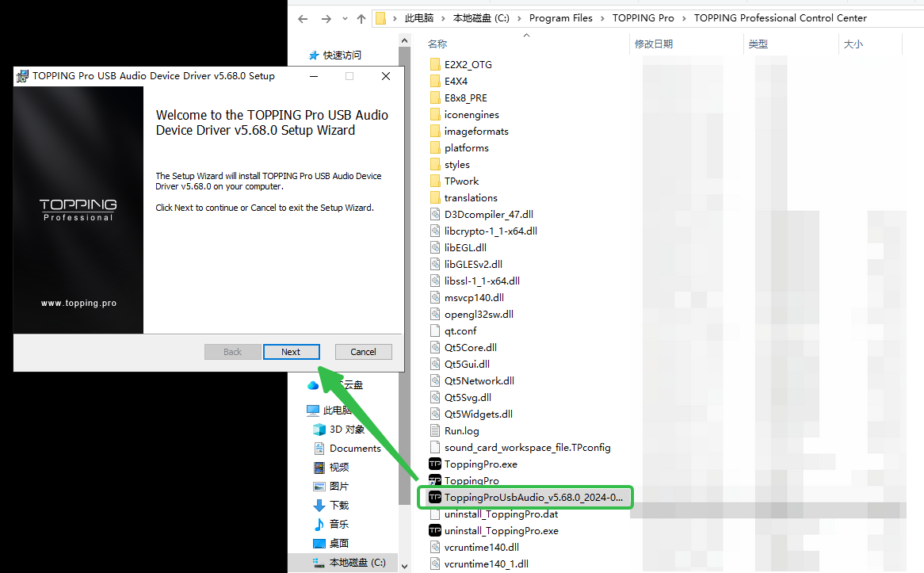
Task: Open the E2X2_OTG folder icon
Action: click(434, 64)
